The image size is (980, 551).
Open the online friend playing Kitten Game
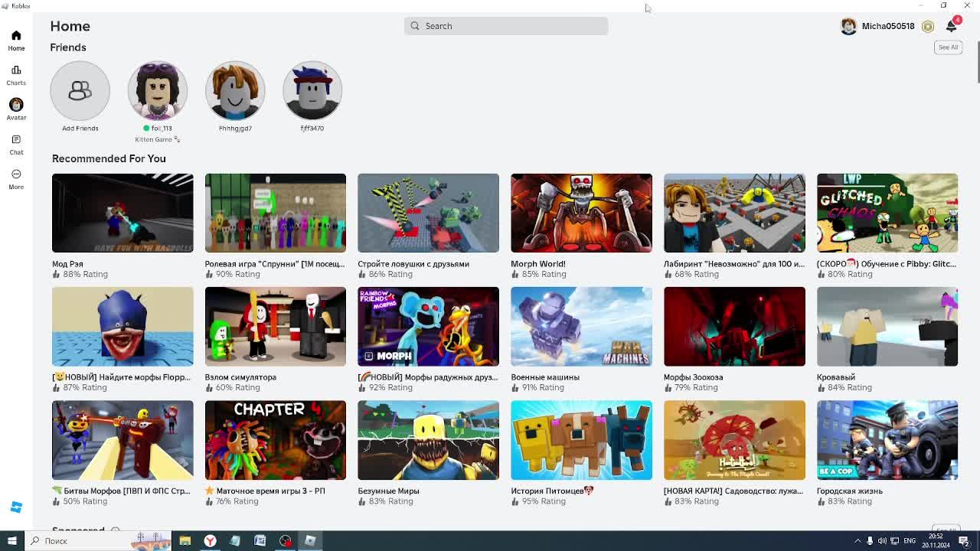tap(158, 90)
